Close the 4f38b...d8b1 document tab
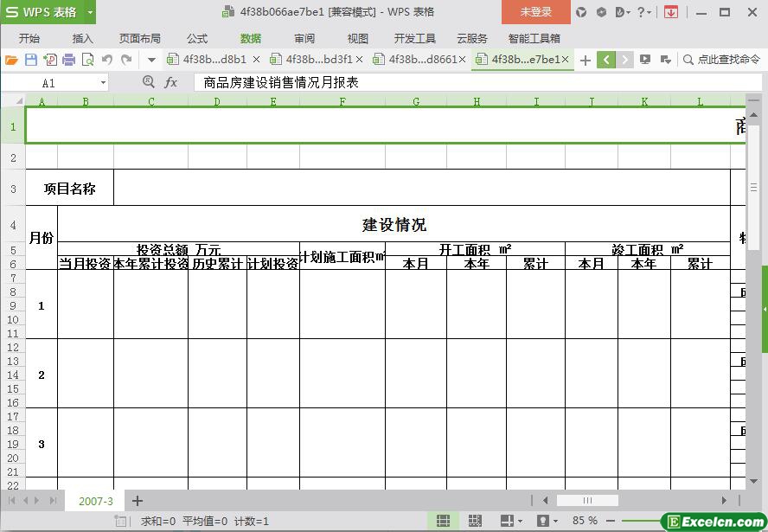 [256, 60]
